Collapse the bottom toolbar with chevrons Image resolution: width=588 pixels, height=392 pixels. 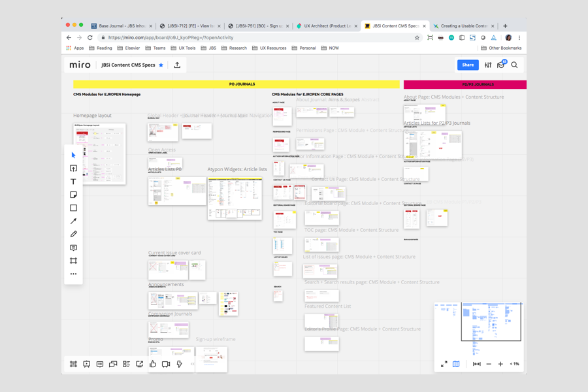click(193, 364)
